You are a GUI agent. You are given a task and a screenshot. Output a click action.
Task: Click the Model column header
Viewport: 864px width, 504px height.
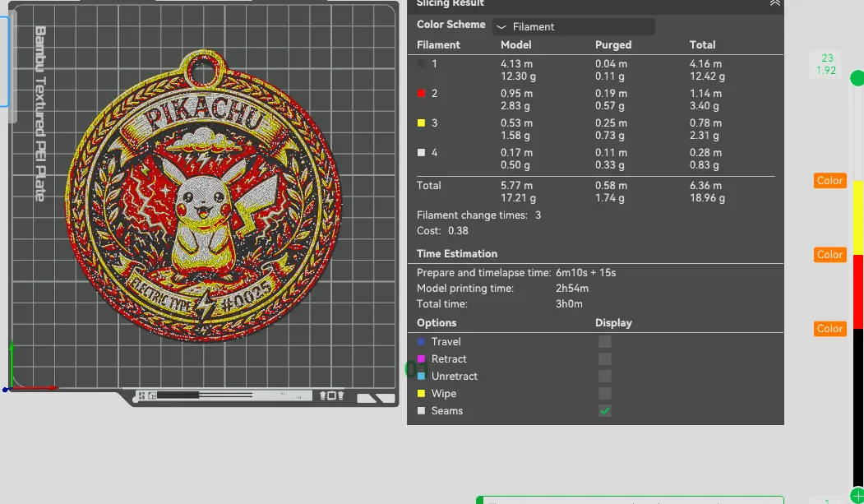click(x=515, y=44)
